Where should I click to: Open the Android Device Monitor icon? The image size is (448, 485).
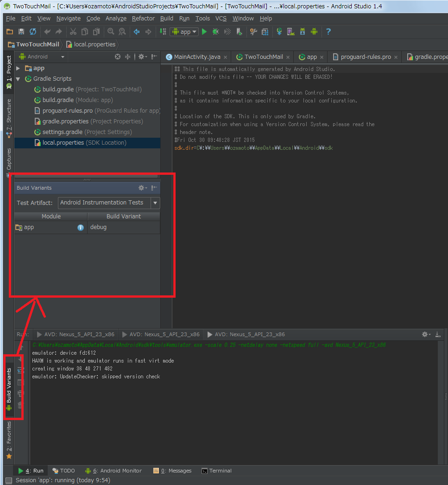314,32
